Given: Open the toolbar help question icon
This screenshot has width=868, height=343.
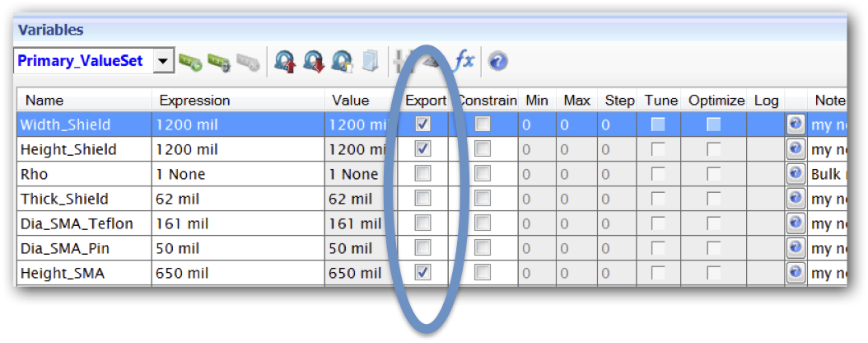Looking at the screenshot, I should (497, 61).
